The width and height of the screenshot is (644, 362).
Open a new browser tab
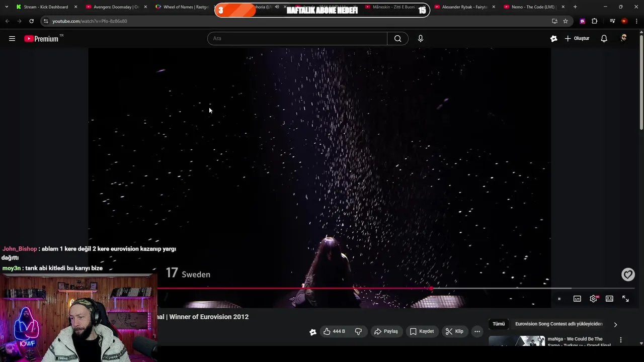575,7
